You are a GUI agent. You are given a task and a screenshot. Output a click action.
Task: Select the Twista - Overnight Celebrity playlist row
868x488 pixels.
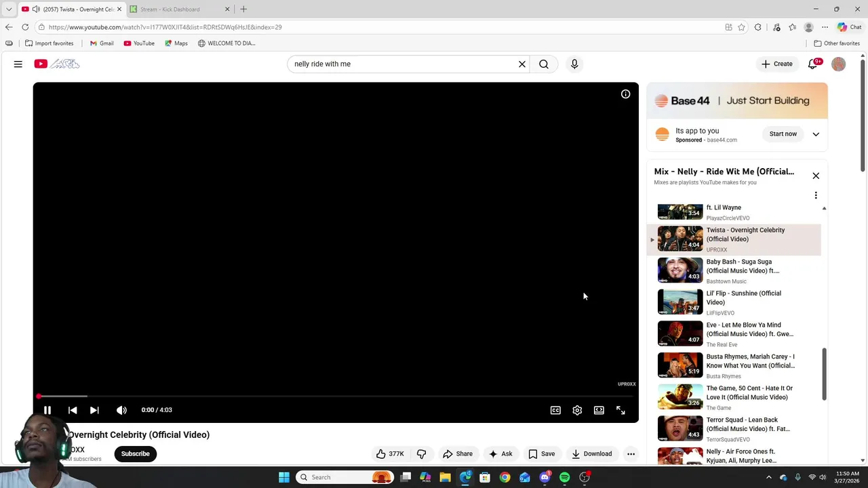(735, 239)
